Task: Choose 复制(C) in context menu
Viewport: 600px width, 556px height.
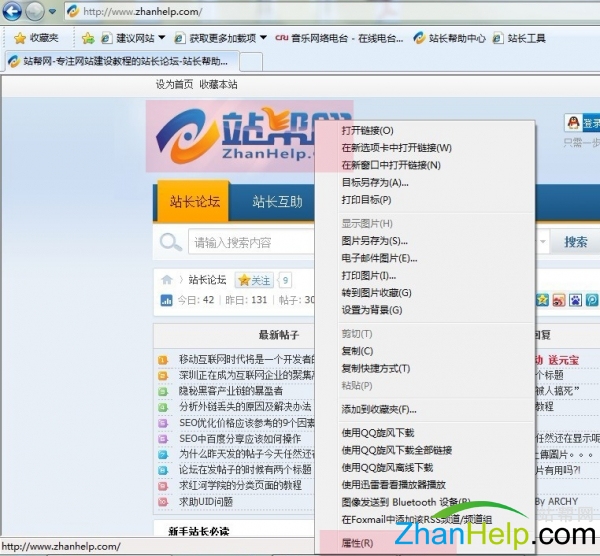Action: pyautogui.click(x=425, y=351)
